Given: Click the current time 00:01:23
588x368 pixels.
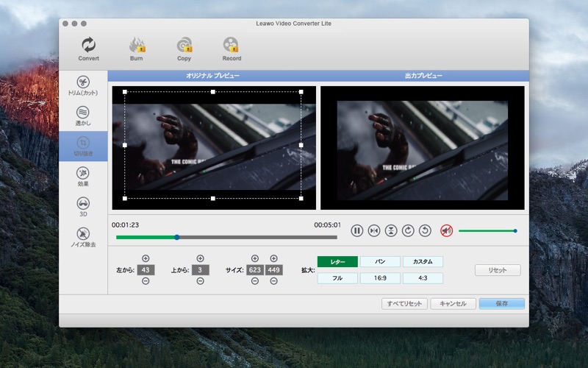Looking at the screenshot, I should coord(125,225).
